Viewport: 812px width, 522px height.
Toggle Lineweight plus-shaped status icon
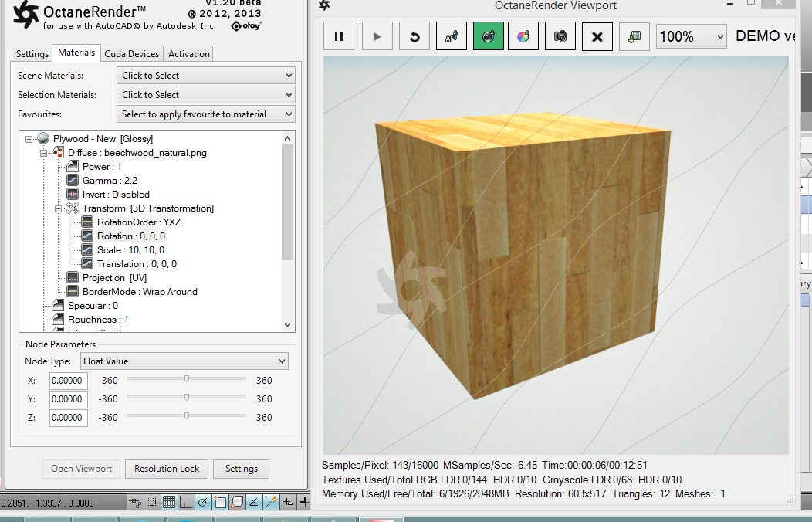[x=304, y=502]
